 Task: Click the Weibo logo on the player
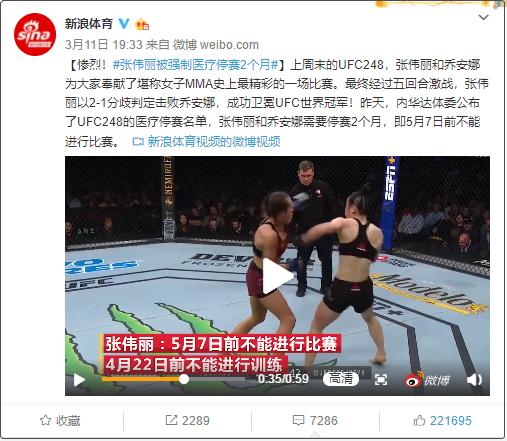tap(427, 380)
